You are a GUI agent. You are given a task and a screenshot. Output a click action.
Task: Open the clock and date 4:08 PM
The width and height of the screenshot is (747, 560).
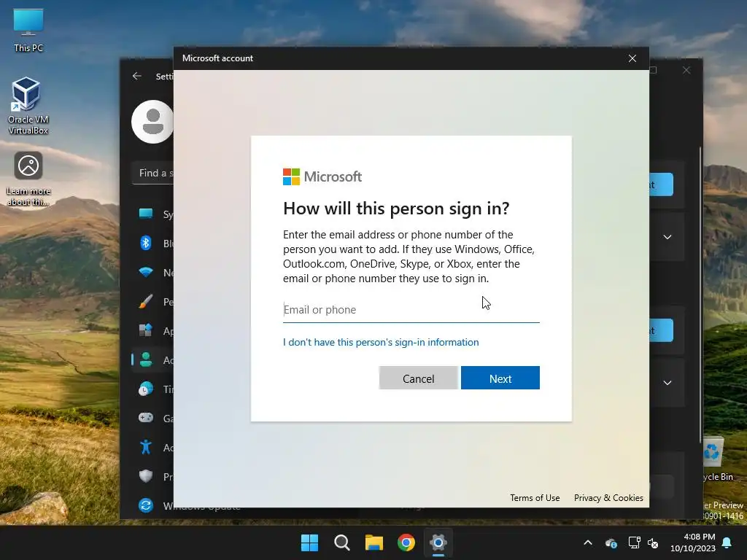coord(693,542)
